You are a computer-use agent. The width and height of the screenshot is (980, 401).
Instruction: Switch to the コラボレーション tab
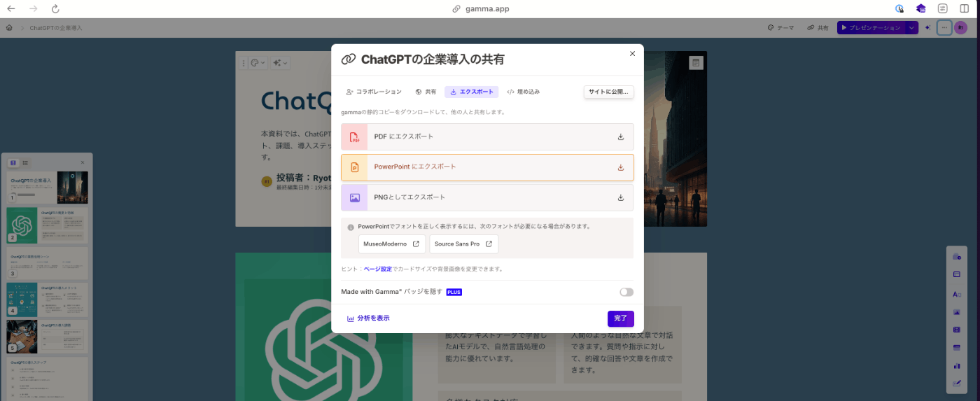tap(374, 92)
